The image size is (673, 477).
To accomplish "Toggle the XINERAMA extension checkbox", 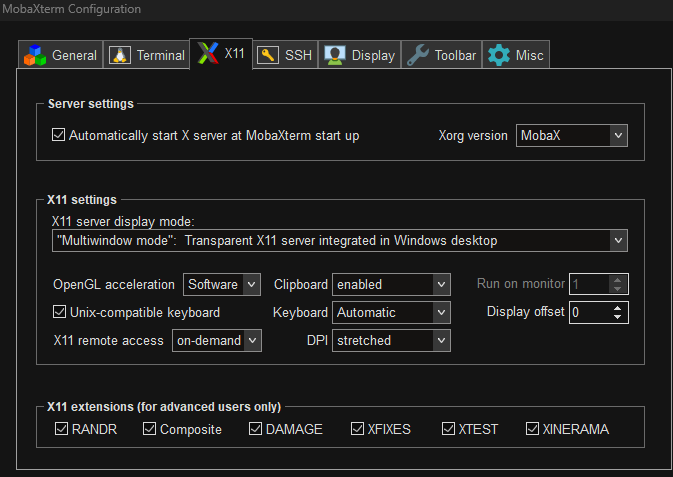I will click(x=533, y=429).
